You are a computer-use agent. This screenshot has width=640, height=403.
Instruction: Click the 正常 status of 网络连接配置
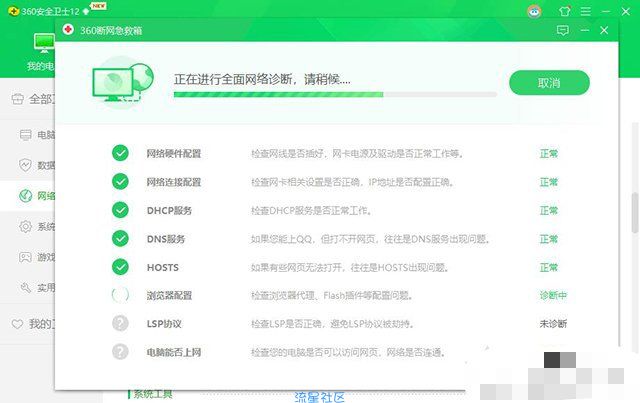click(x=549, y=182)
